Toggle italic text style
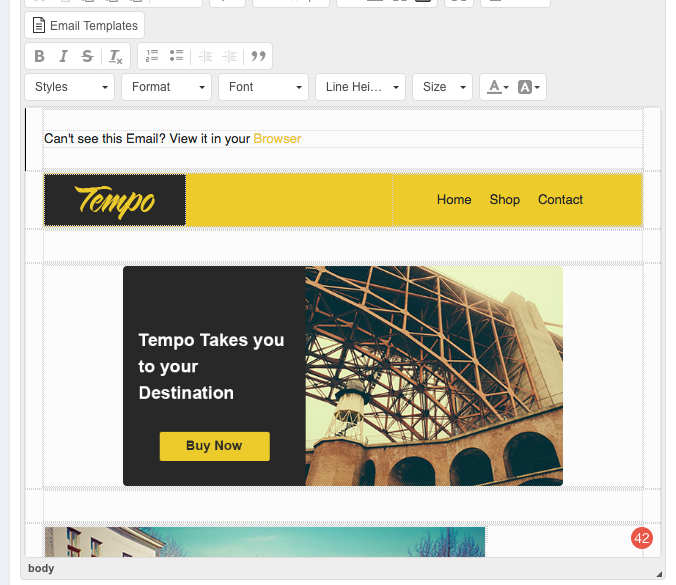This screenshot has width=676, height=585. [64, 56]
